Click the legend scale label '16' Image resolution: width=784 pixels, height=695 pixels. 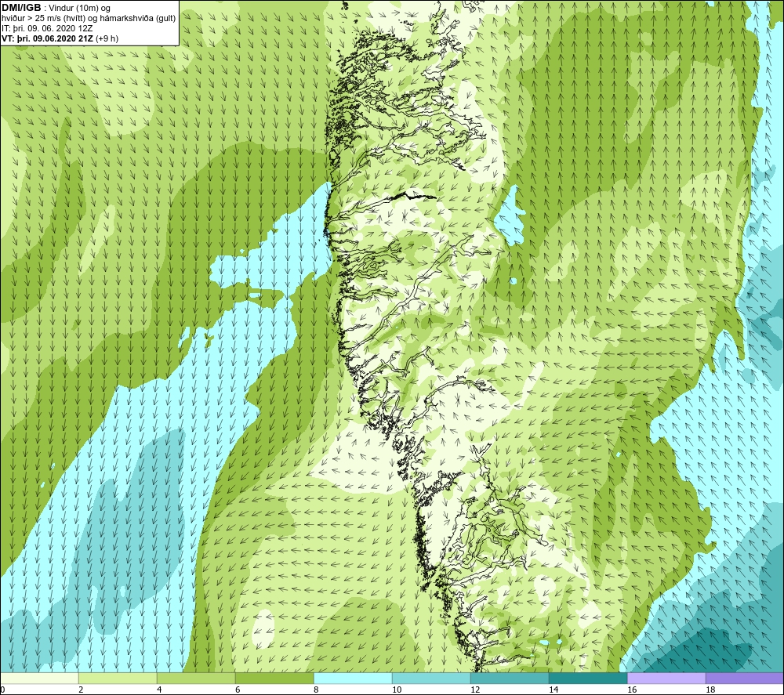point(632,690)
